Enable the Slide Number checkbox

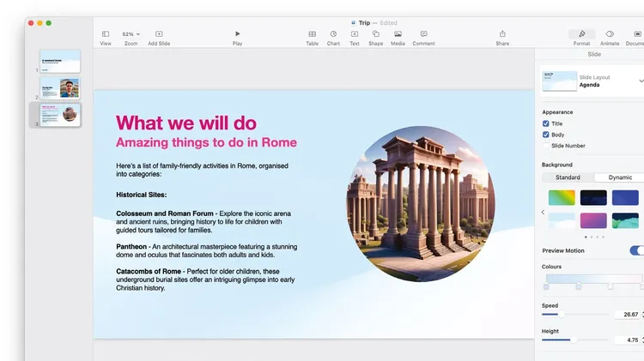tap(546, 146)
